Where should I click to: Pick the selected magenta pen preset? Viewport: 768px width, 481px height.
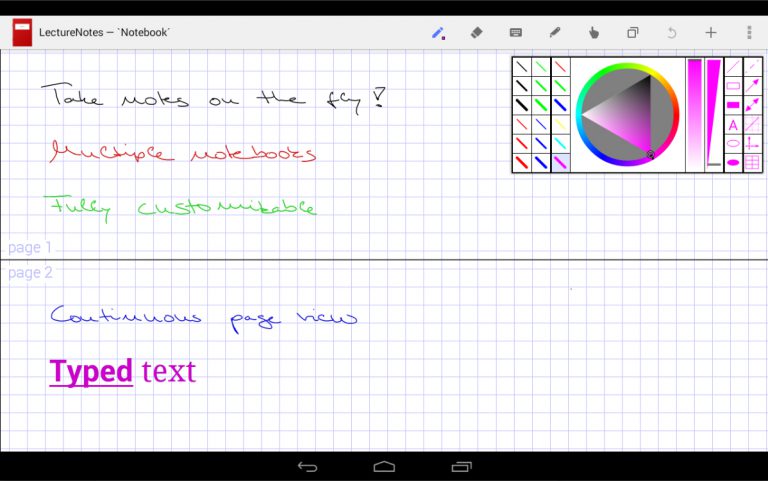click(x=560, y=163)
